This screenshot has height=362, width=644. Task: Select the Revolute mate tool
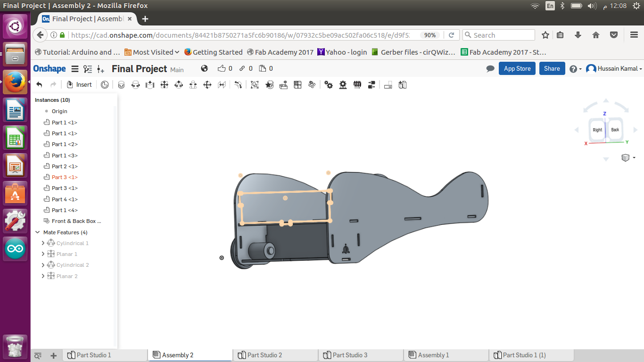(x=136, y=85)
